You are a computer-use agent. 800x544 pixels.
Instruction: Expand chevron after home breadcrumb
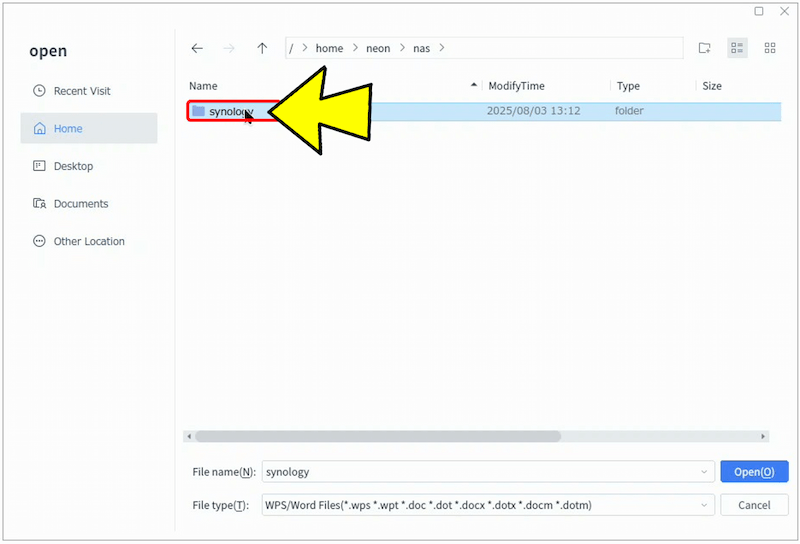355,48
